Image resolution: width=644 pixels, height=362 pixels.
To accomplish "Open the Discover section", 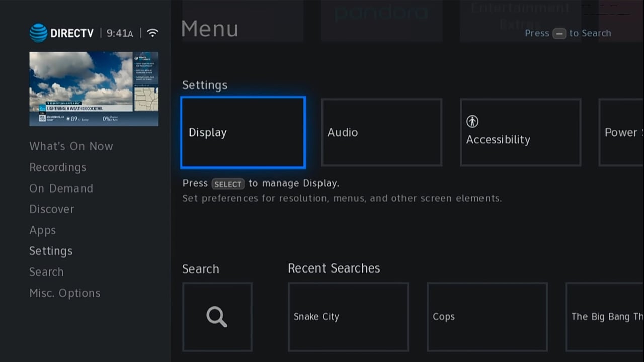I will pyautogui.click(x=52, y=209).
